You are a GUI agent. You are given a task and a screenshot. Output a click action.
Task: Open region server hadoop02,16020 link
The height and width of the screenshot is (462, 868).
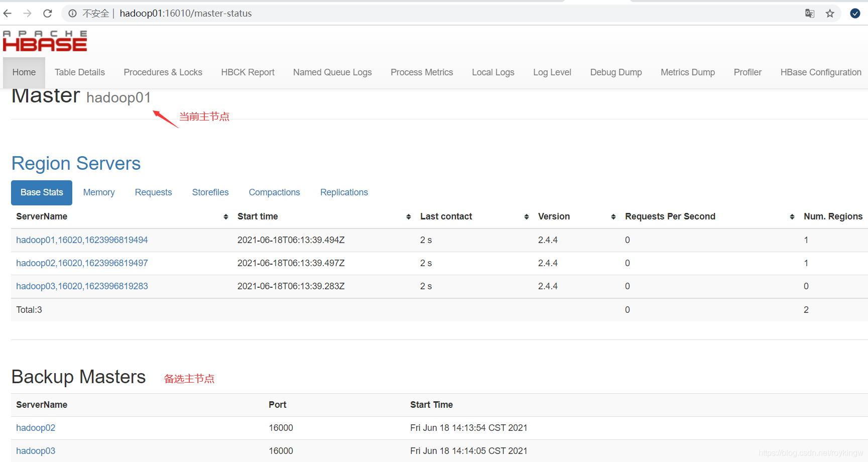(x=82, y=263)
